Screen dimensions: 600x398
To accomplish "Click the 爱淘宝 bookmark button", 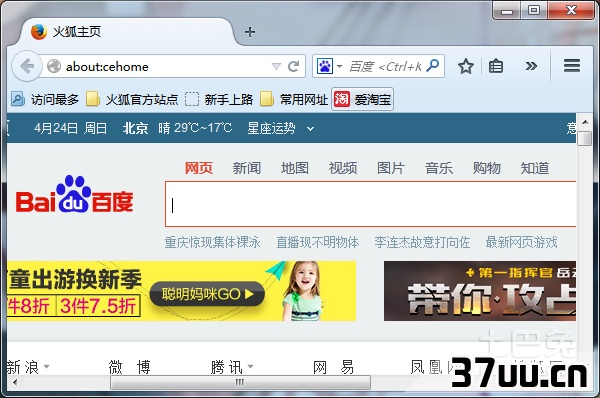I will [x=362, y=100].
